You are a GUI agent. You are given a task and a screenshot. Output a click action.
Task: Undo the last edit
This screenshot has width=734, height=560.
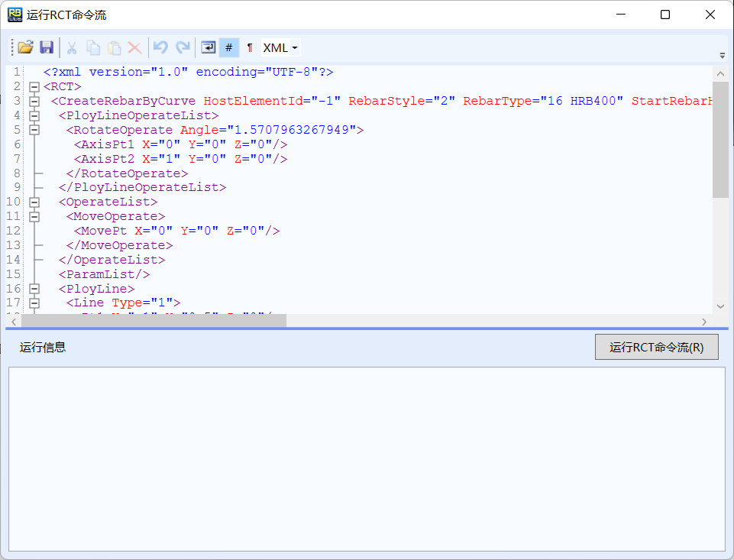[x=160, y=47]
